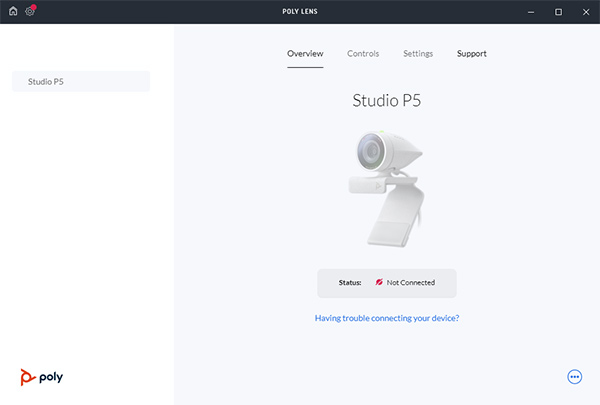Click the Status Not Connected box
600x405 pixels.
point(387,283)
